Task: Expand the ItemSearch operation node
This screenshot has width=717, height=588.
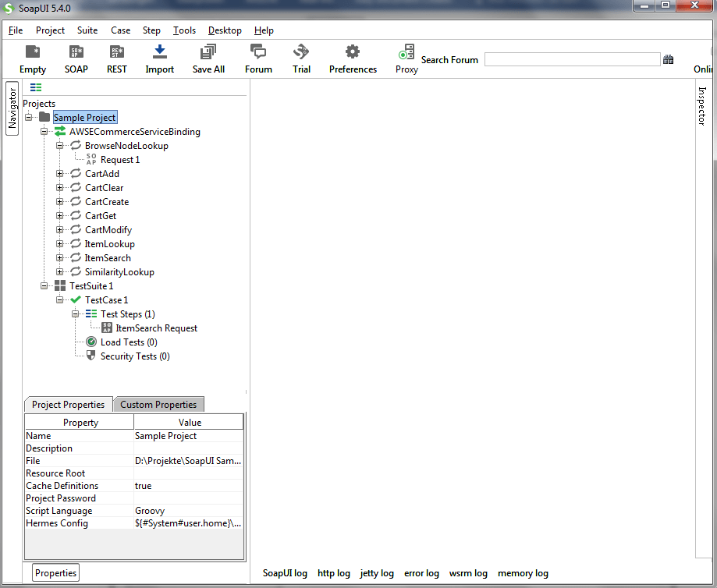Action: 60,258
